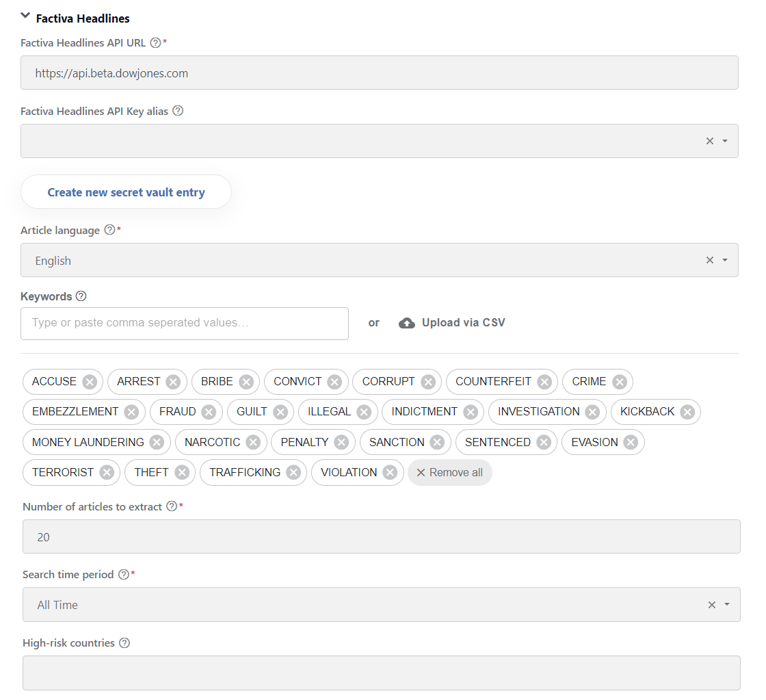
Task: Open the Search time period dropdown arrow
Action: pos(727,605)
